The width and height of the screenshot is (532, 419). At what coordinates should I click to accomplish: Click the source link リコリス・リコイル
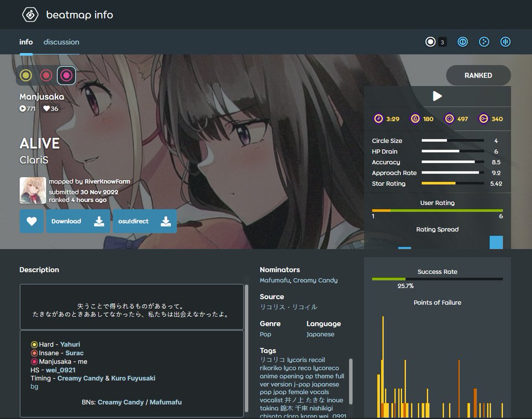click(x=289, y=307)
